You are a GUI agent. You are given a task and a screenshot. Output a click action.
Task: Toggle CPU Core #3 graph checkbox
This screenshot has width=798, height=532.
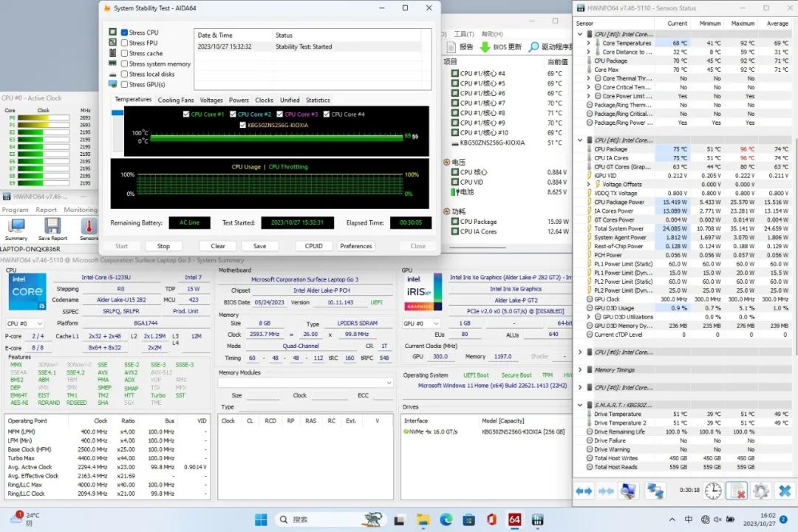coord(280,114)
